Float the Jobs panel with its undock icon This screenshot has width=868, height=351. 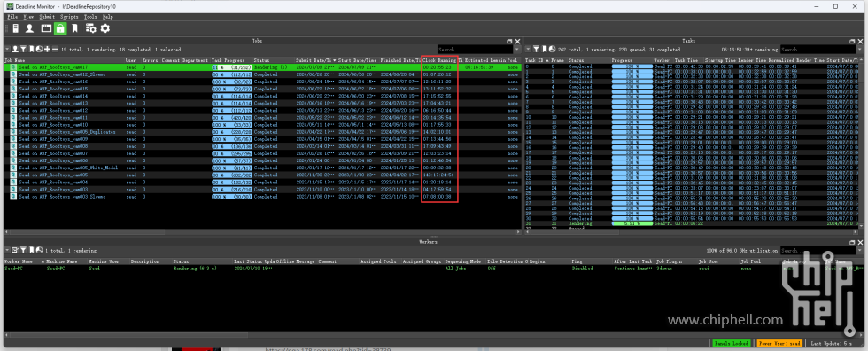[x=509, y=41]
